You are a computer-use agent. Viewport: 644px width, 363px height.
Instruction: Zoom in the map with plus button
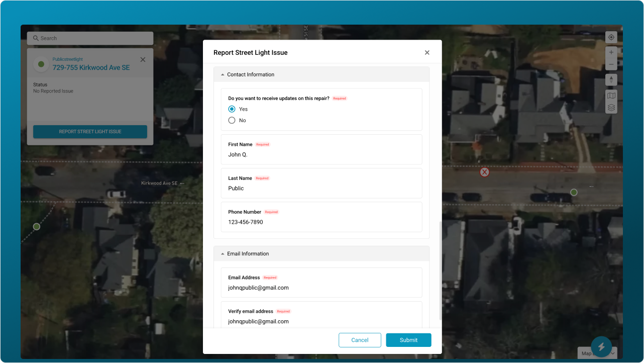[x=611, y=52]
